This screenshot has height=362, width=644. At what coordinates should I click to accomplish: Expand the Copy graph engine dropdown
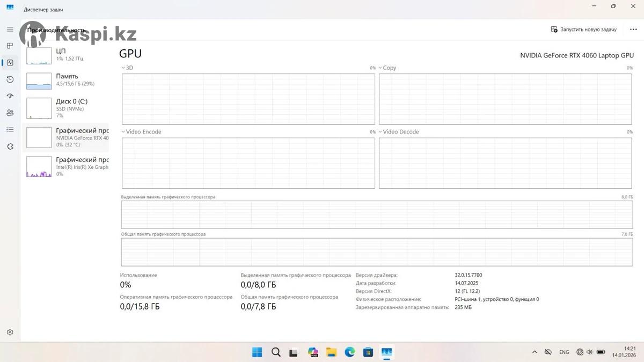[387, 68]
